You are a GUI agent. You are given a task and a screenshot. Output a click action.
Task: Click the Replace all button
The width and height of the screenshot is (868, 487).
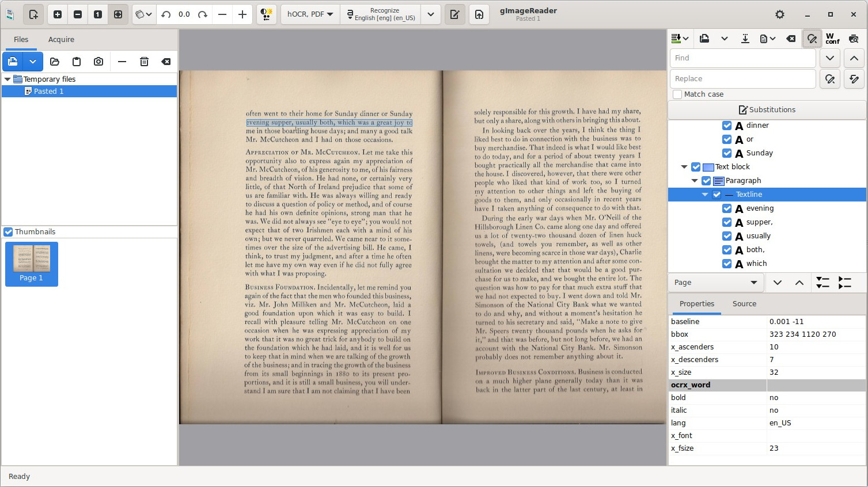click(854, 79)
